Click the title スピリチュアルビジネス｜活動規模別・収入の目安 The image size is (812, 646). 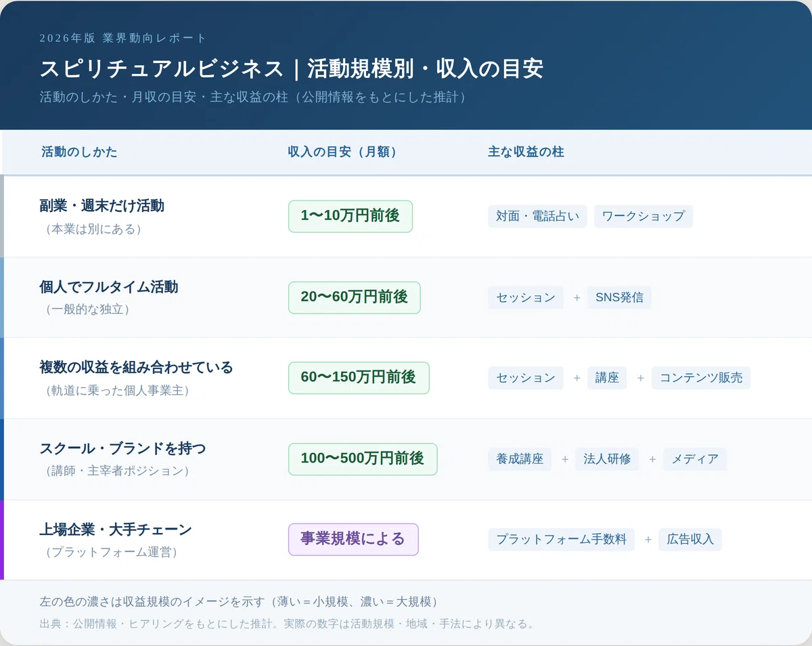(x=291, y=69)
